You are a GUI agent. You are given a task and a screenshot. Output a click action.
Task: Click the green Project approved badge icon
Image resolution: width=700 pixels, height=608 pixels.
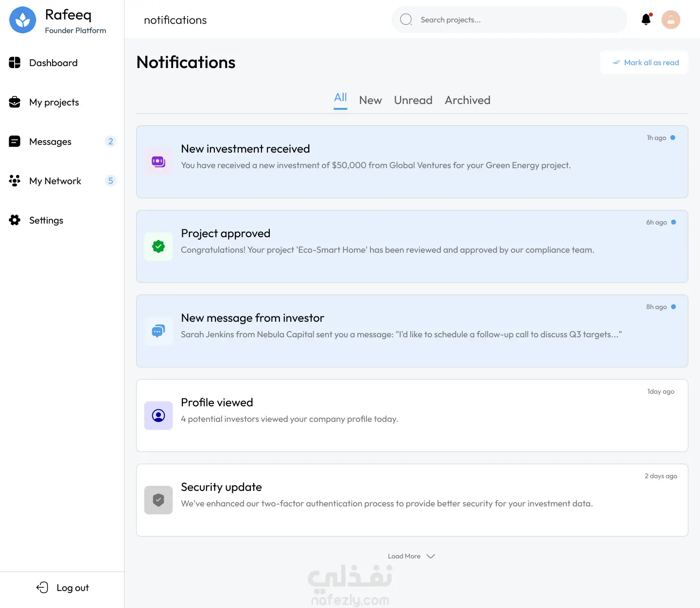[158, 246]
